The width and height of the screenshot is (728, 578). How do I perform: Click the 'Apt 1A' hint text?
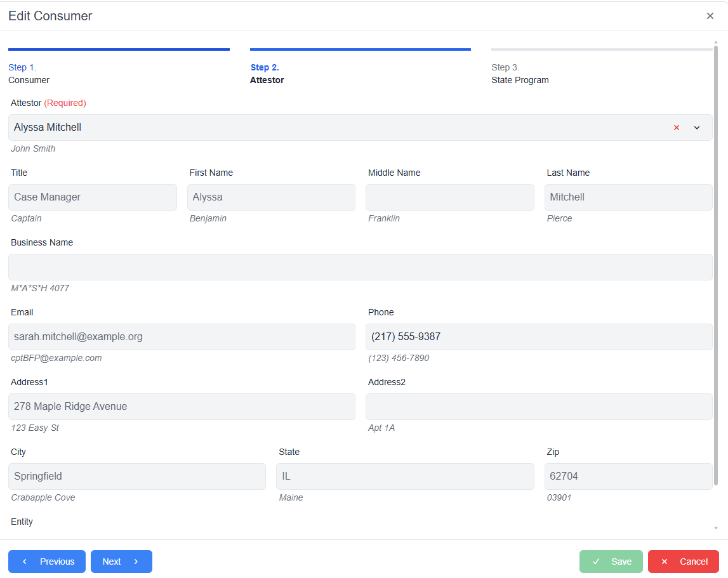[381, 428]
